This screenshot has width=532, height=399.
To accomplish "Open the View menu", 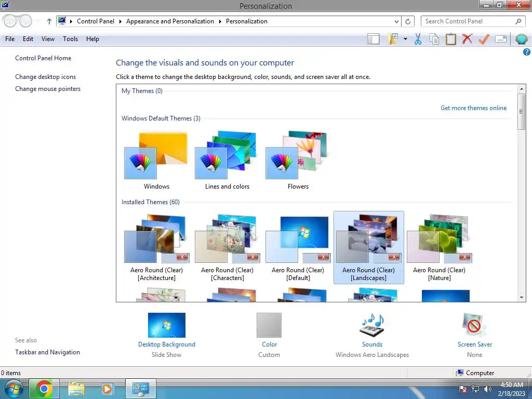I will pos(48,39).
